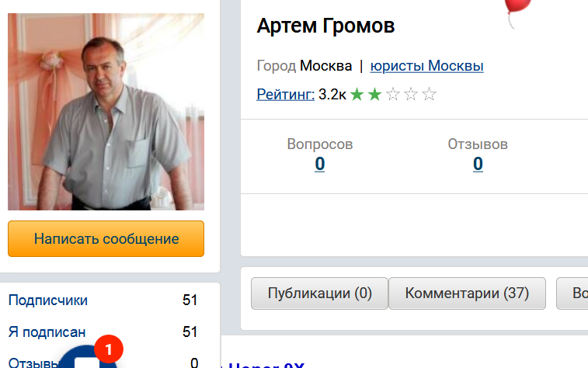
Task: Click the second green rating star
Action: pyautogui.click(x=374, y=95)
